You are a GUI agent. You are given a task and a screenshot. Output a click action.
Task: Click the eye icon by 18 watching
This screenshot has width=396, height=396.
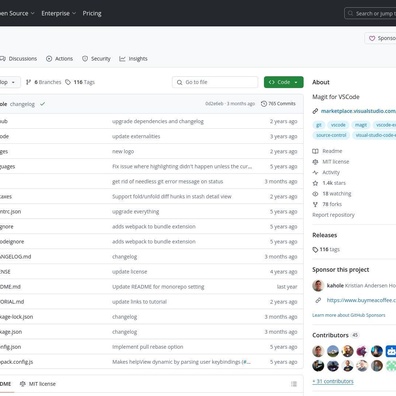pos(315,194)
